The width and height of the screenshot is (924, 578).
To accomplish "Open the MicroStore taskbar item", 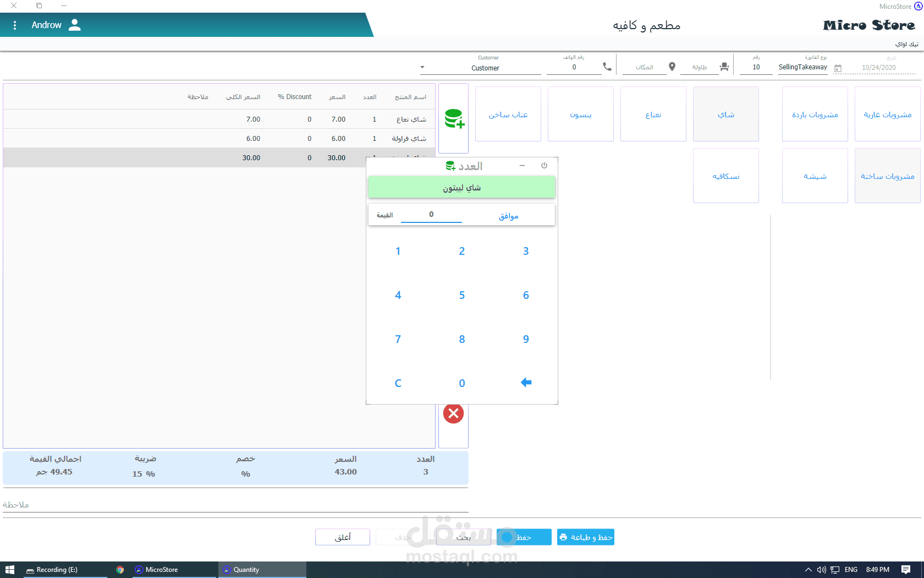I will click(x=162, y=570).
